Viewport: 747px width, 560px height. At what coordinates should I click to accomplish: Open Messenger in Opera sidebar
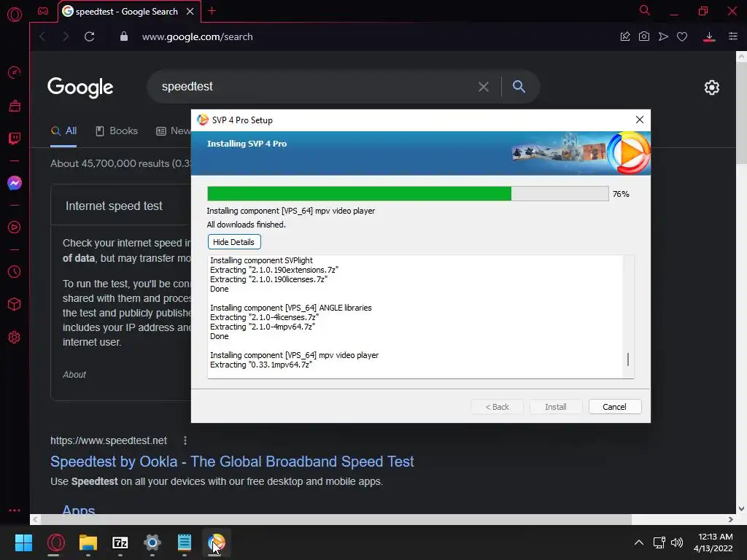click(x=15, y=183)
